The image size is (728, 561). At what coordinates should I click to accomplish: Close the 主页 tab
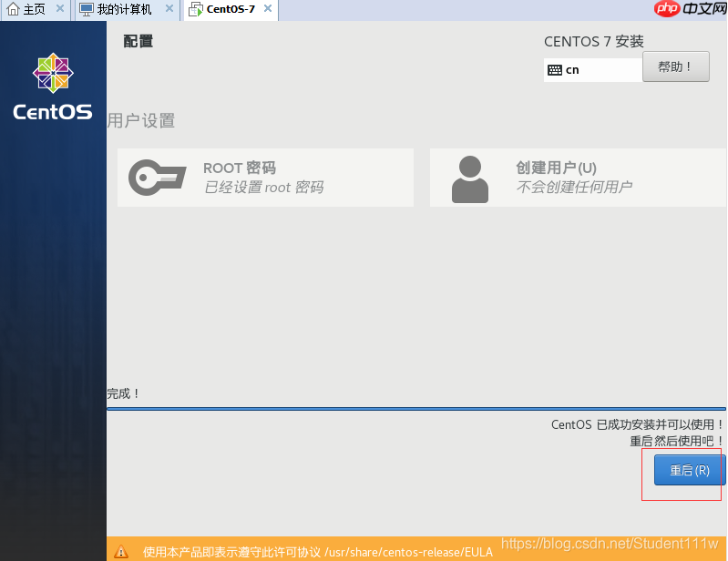(x=59, y=10)
